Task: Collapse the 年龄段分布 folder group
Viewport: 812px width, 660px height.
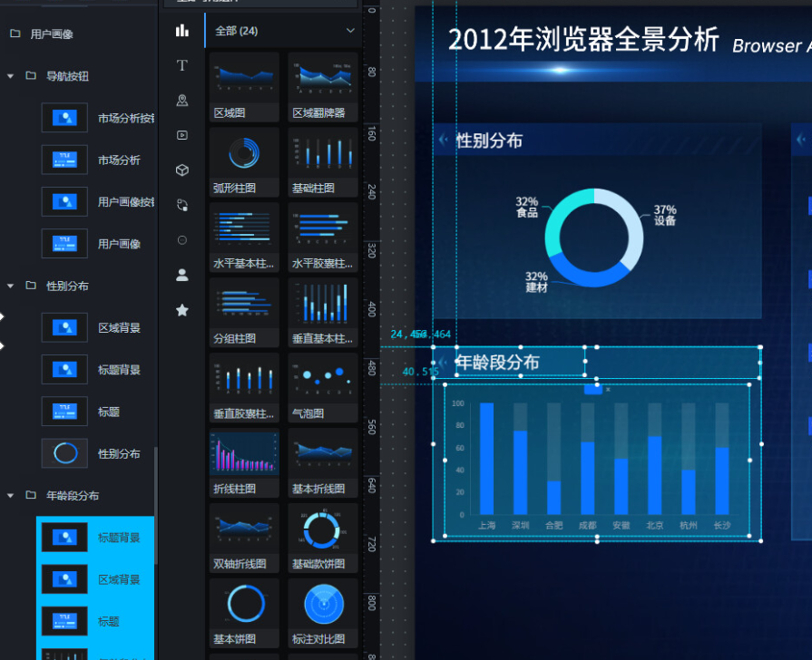Action: [10, 495]
